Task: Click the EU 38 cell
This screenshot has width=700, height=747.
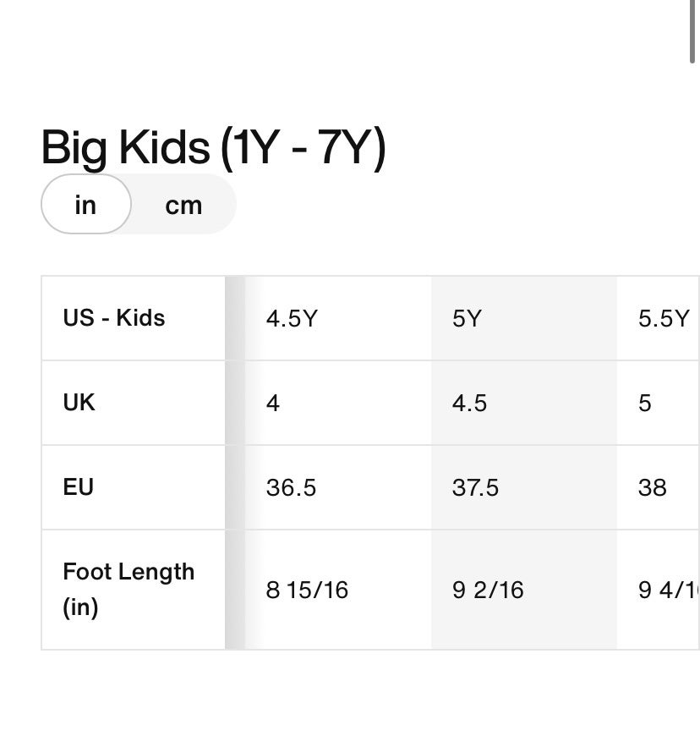Action: tap(658, 487)
